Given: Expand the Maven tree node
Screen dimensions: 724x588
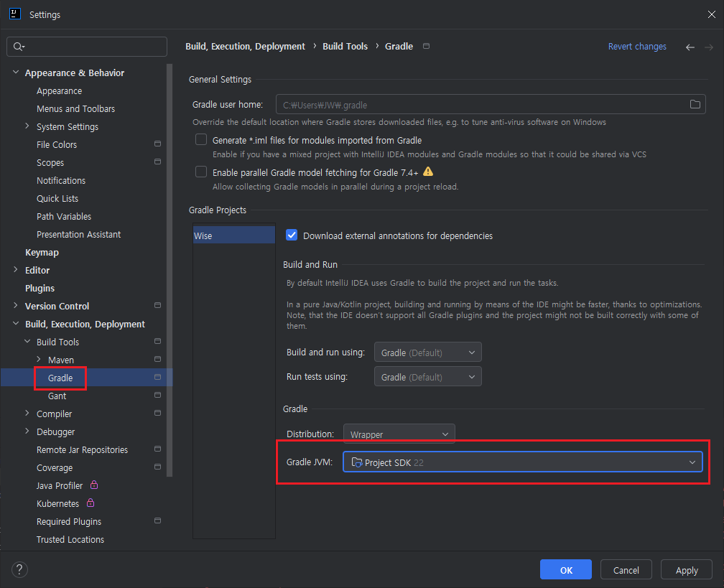Looking at the screenshot, I should point(39,360).
